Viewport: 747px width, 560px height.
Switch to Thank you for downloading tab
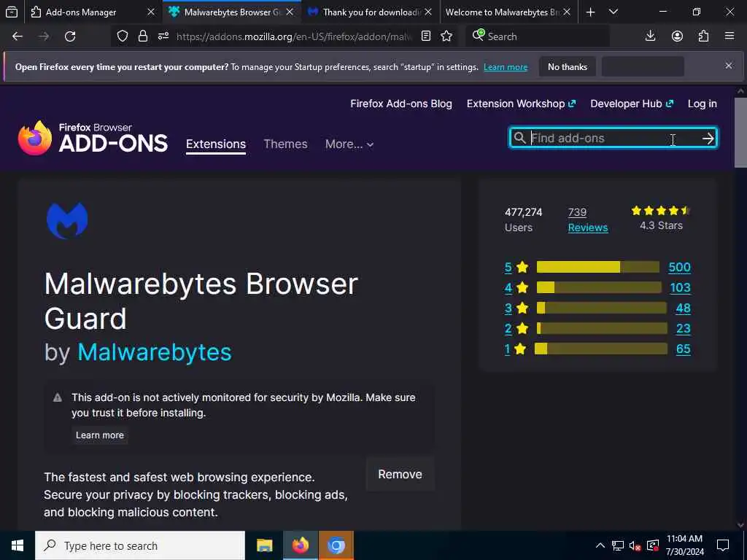tap(370, 12)
